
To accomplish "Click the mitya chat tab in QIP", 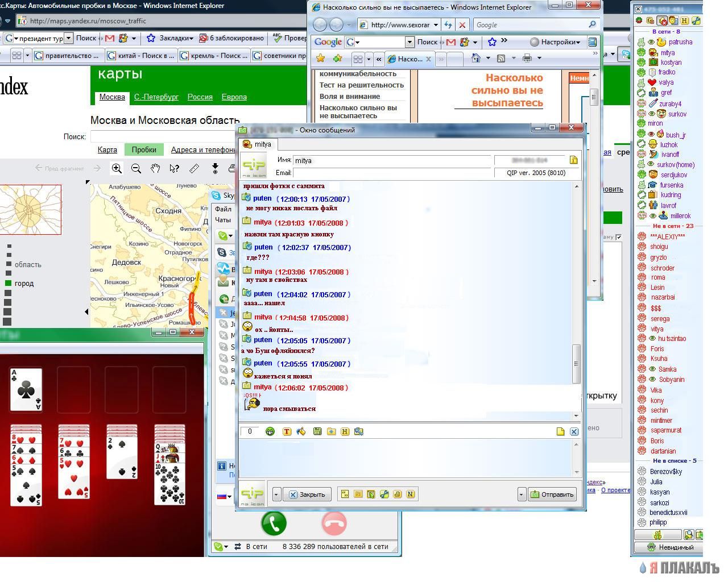I will pyautogui.click(x=258, y=144).
